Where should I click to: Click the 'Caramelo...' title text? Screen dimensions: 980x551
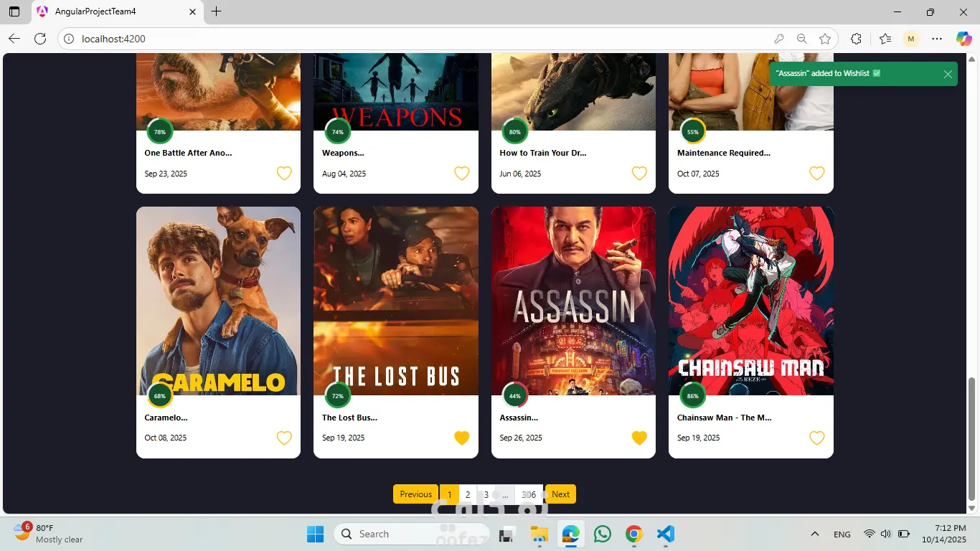coord(166,418)
